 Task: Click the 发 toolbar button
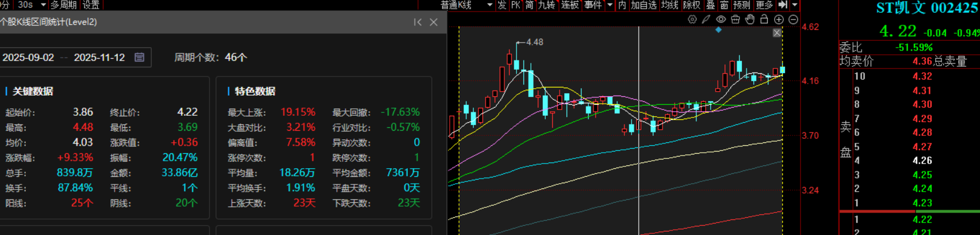(x=502, y=5)
